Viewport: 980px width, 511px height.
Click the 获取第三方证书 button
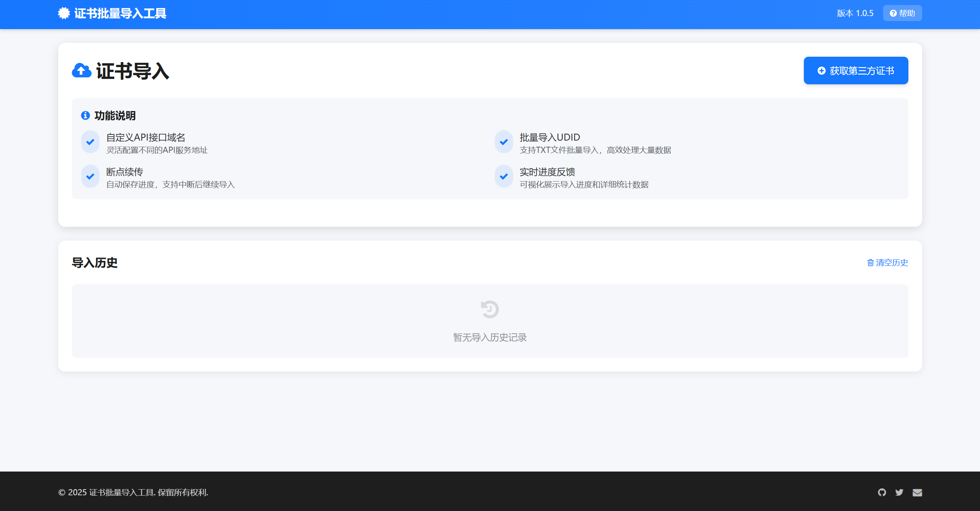click(856, 70)
